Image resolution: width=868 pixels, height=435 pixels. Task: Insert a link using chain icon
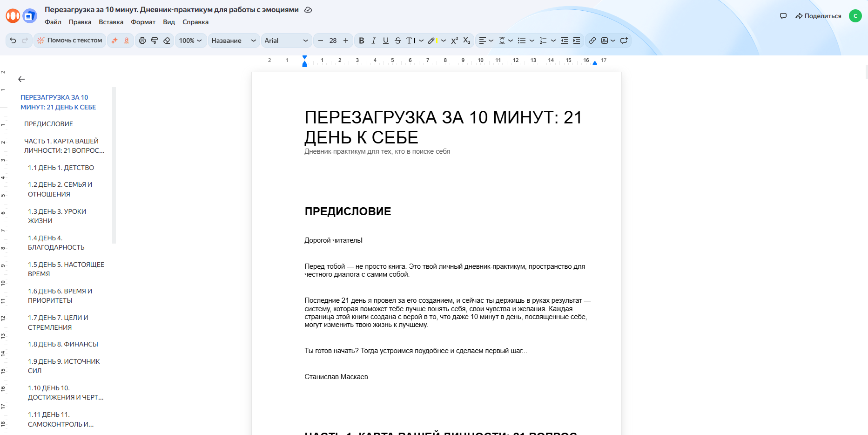coord(592,41)
